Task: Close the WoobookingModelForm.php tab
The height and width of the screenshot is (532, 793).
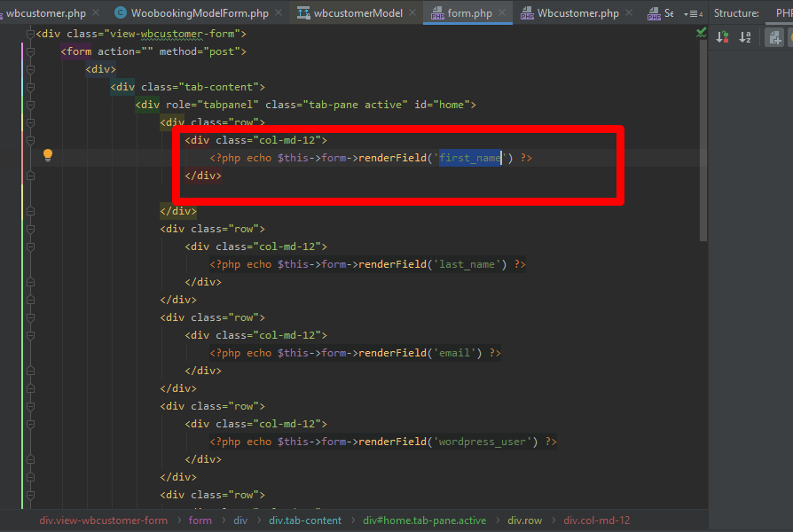Action: (x=279, y=13)
